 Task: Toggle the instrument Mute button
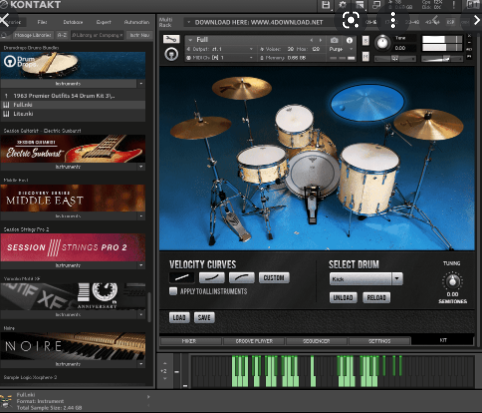tap(366, 56)
